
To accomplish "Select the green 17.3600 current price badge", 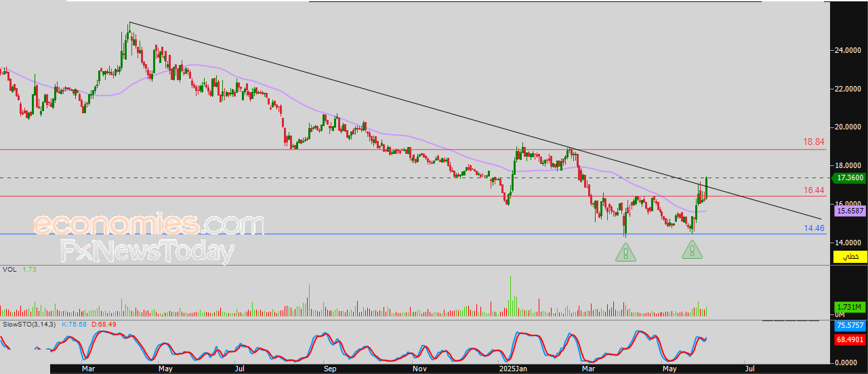I will coord(849,178).
